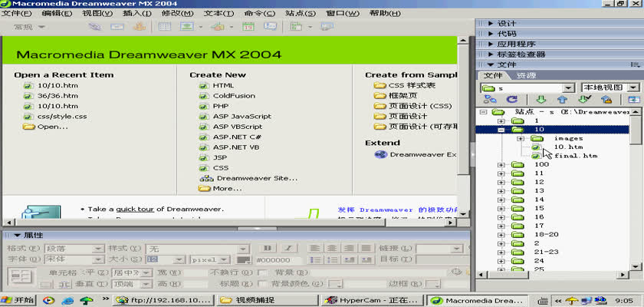This screenshot has width=644, height=307.
Task: Open the 文件 menu
Action: (17, 13)
